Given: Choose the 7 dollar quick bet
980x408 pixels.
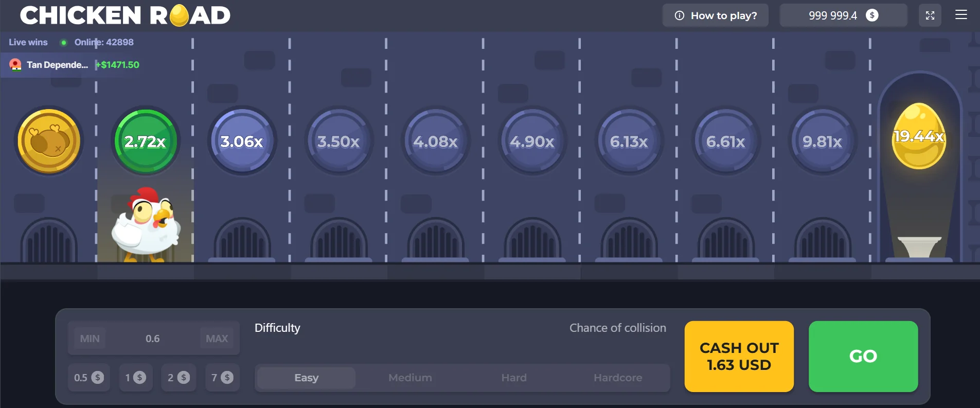Looking at the screenshot, I should 222,378.
